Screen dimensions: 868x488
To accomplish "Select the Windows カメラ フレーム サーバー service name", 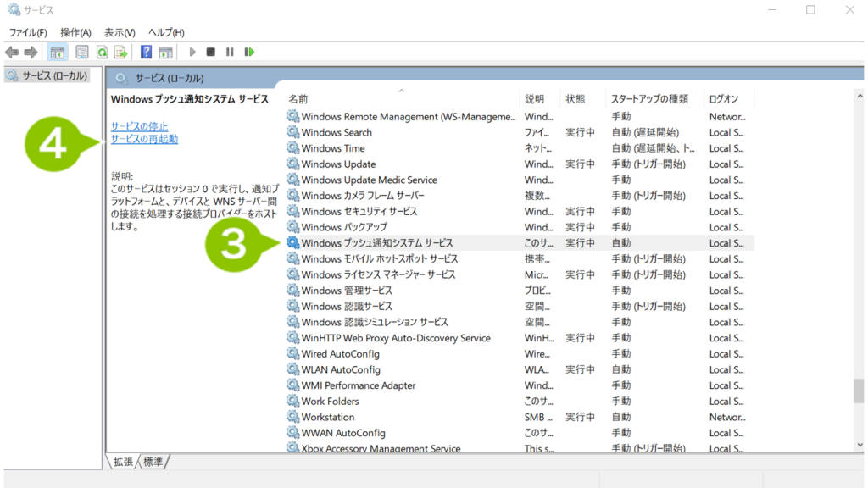I will pyautogui.click(x=363, y=196).
